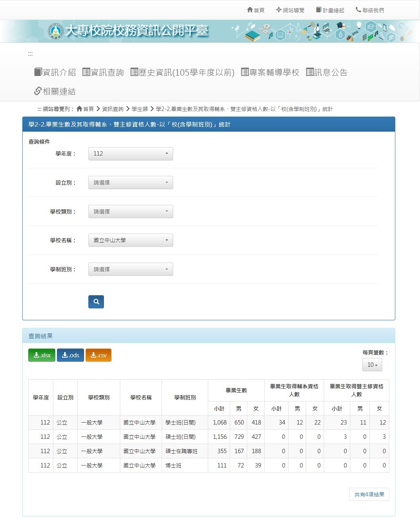Open the 資訊查詢 menu item
The width and height of the screenshot is (420, 518).
pyautogui.click(x=103, y=72)
